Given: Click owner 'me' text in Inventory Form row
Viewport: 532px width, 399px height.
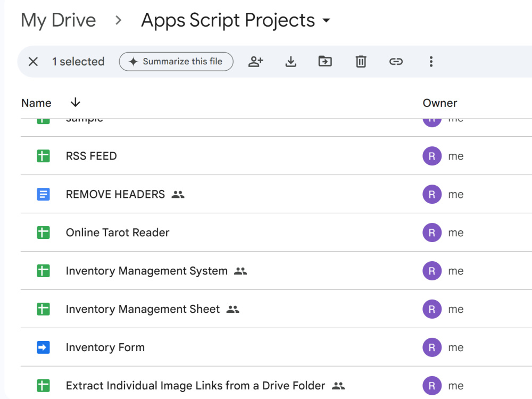Looking at the screenshot, I should click(456, 348).
